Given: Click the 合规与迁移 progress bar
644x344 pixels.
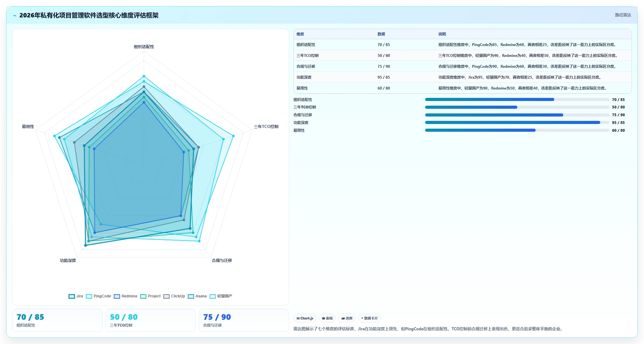Looking at the screenshot, I should click(517, 115).
